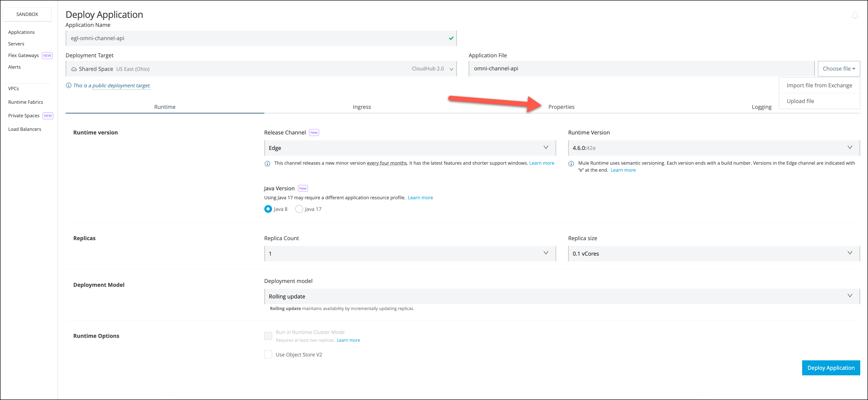The height and width of the screenshot is (400, 868).
Task: Click green checkmark in Application Name field
Action: coord(451,38)
